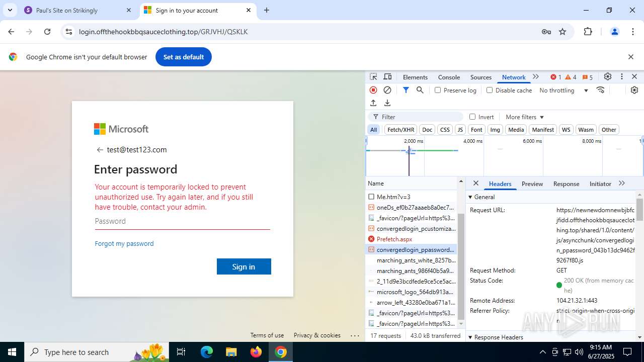Screen dimensions: 644x362
Task: Filter requests by JS type
Action: coord(460,130)
